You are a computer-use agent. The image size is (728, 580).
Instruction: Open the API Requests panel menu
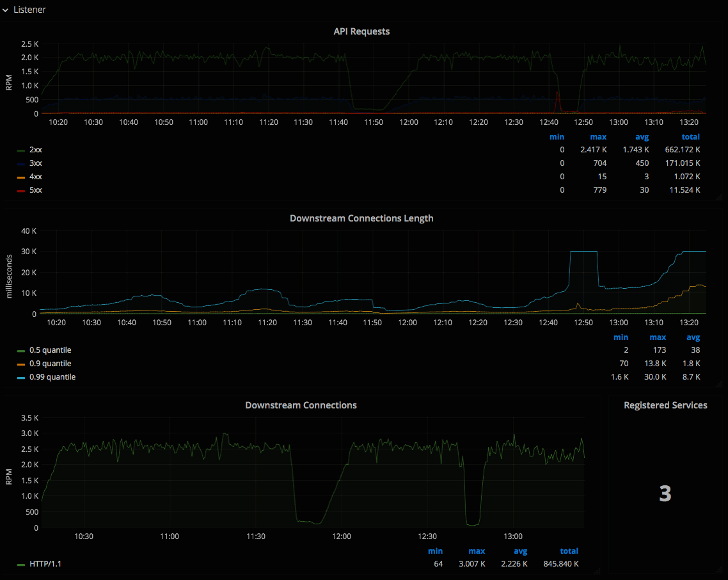361,31
